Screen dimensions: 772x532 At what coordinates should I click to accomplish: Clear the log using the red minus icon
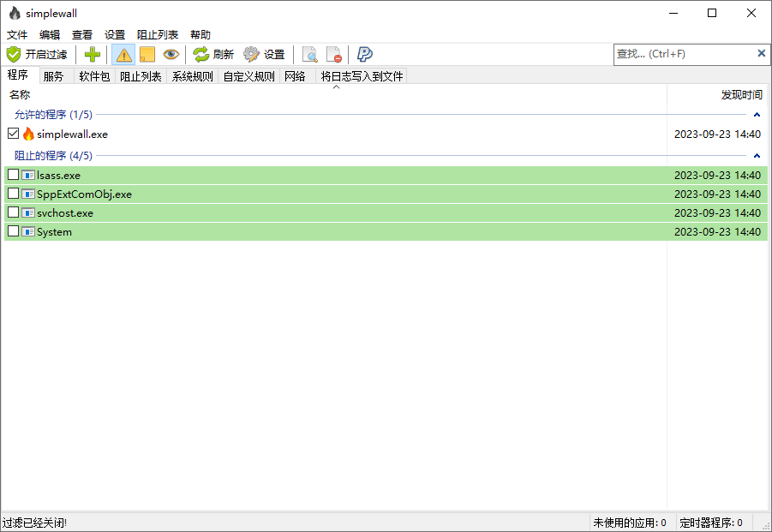tap(333, 54)
